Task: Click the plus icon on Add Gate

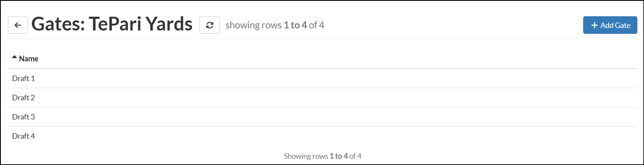Action: (594, 25)
